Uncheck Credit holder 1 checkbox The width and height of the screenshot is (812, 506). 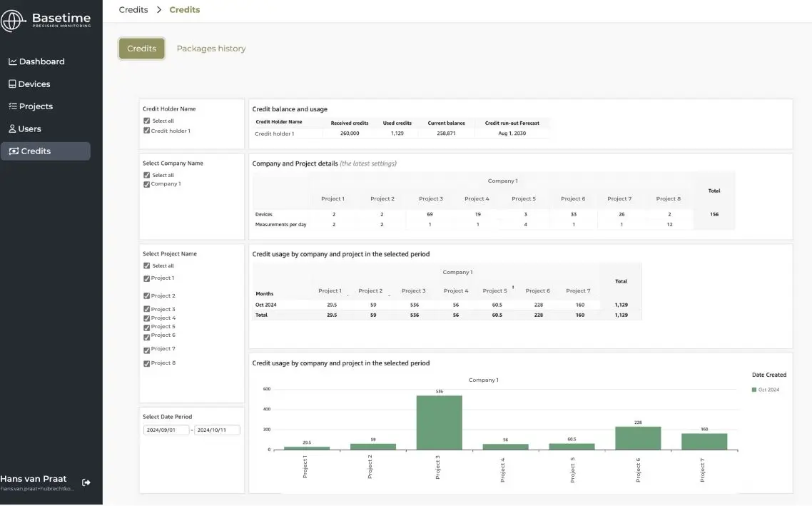click(x=147, y=131)
